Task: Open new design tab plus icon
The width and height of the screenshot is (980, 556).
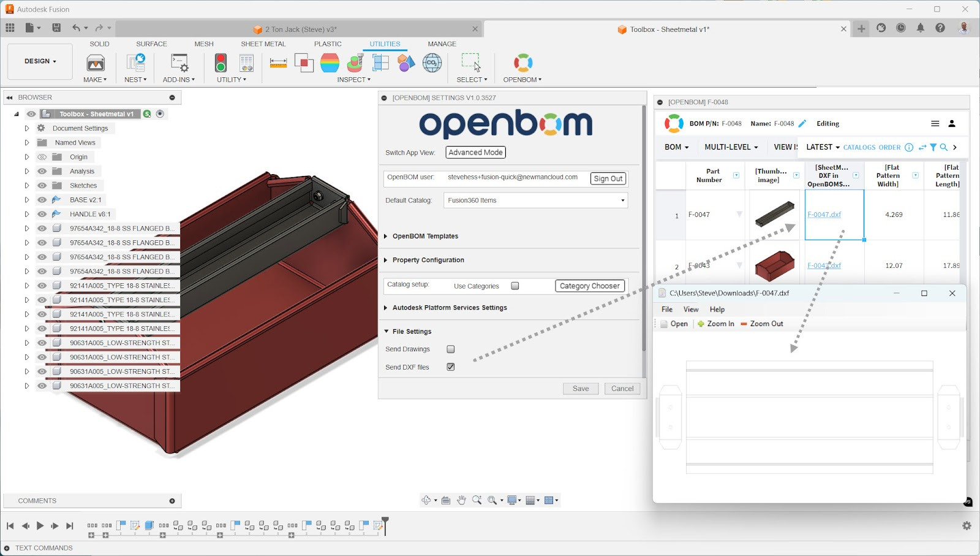Action: click(x=861, y=28)
